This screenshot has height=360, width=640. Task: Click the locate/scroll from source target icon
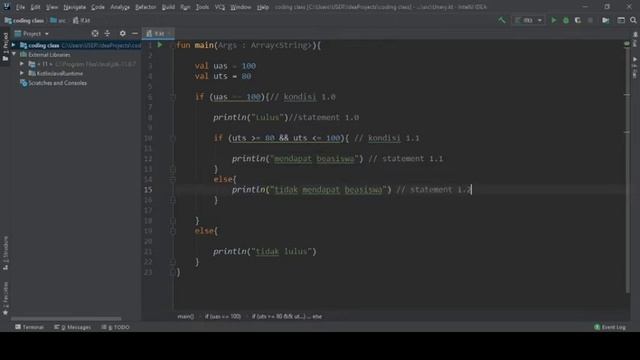(x=95, y=33)
